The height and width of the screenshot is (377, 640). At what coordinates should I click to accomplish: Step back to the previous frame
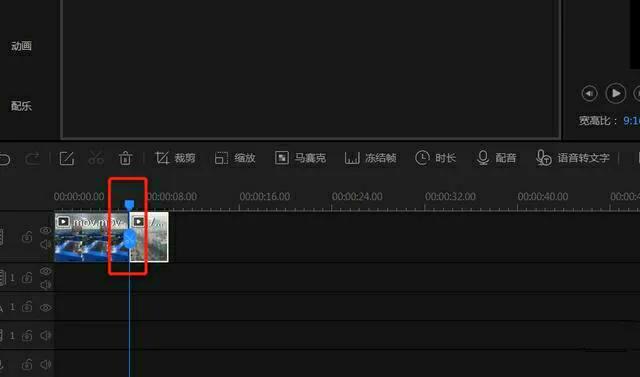(589, 93)
